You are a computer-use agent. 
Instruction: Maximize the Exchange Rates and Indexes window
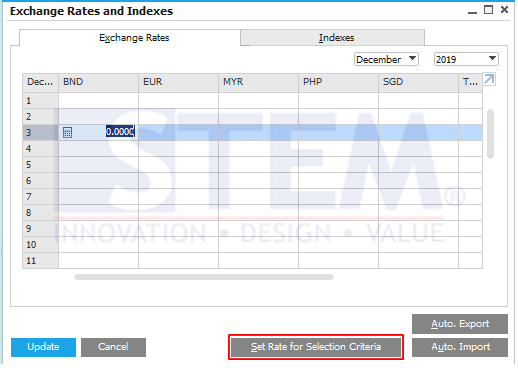click(488, 10)
